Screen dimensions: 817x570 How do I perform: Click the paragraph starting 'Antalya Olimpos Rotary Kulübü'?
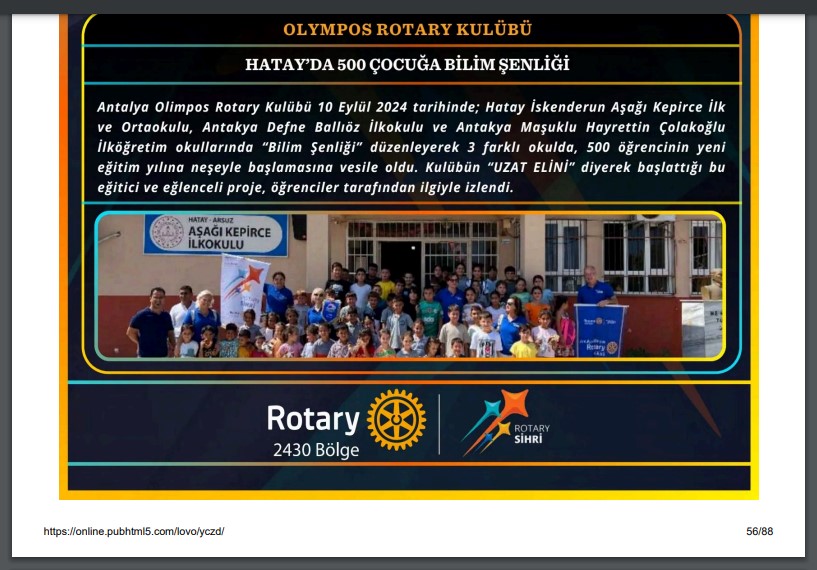411,147
